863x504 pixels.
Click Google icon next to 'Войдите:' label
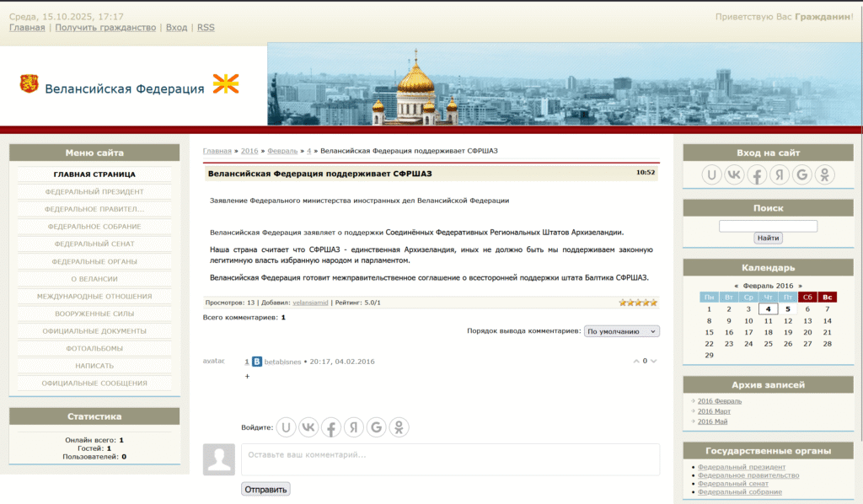click(376, 427)
